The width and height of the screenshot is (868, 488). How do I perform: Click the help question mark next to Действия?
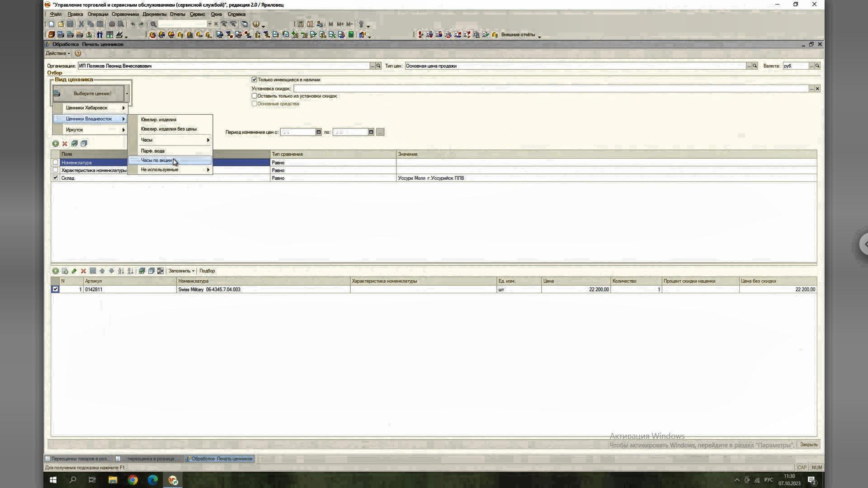[78, 53]
